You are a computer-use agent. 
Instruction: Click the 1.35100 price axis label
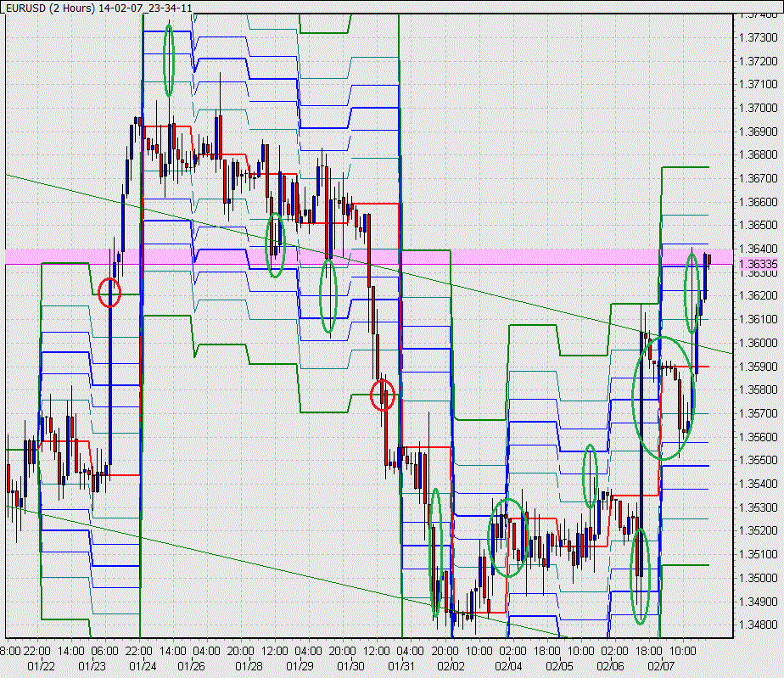click(758, 554)
